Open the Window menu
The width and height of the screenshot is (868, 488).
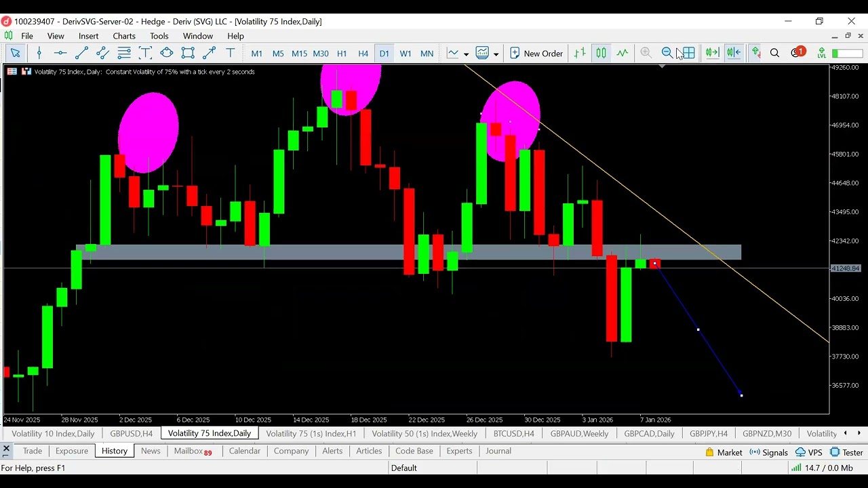pos(198,36)
